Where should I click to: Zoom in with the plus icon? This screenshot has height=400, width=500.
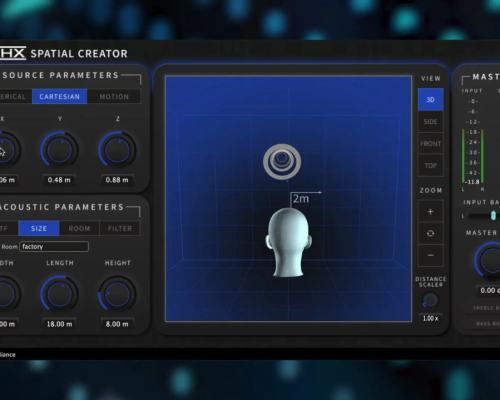point(430,212)
